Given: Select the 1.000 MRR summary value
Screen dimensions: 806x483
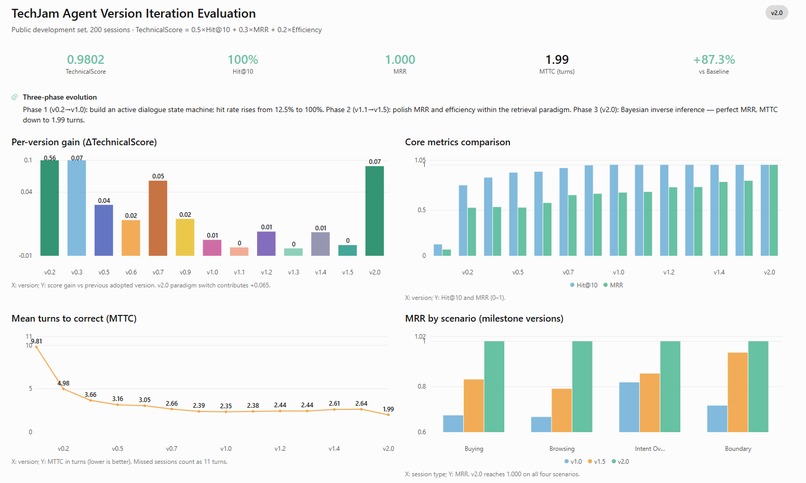Looking at the screenshot, I should click(400, 60).
